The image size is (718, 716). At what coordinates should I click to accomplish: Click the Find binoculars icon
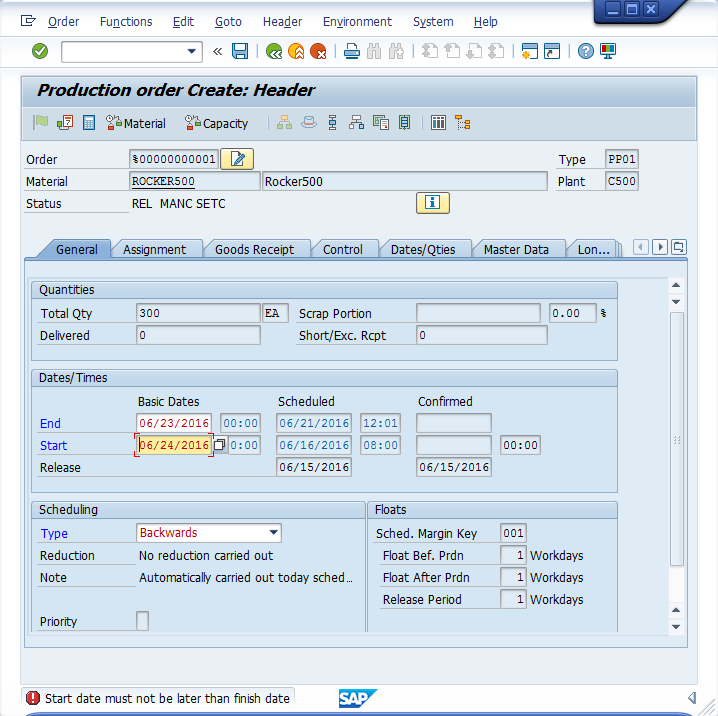(x=374, y=51)
